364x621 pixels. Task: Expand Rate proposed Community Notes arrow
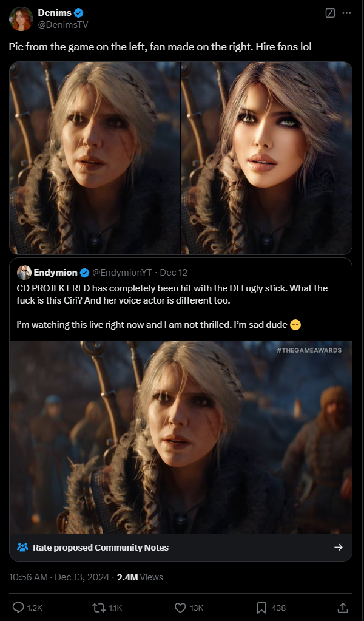click(x=339, y=548)
